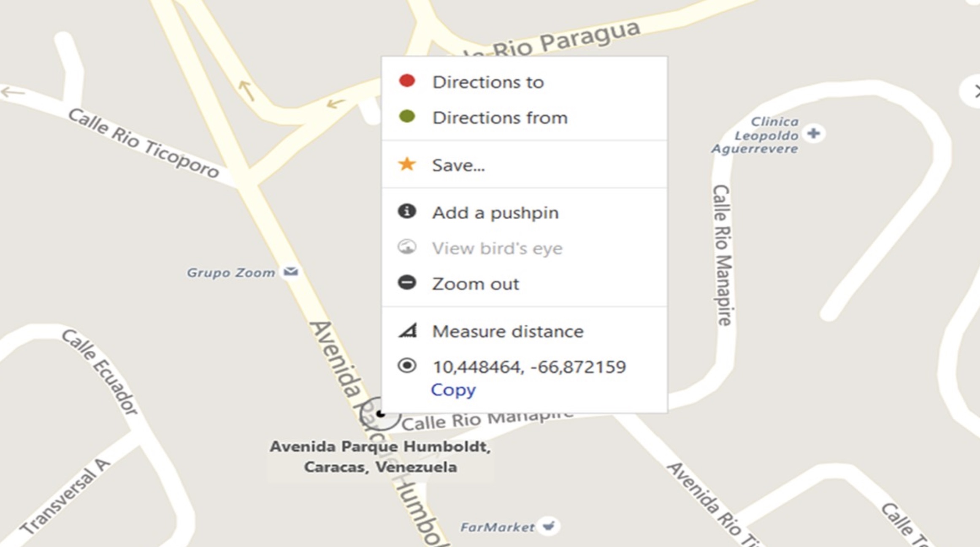The image size is (980, 547).
Task: Click the orange Save star icon
Action: click(x=407, y=164)
